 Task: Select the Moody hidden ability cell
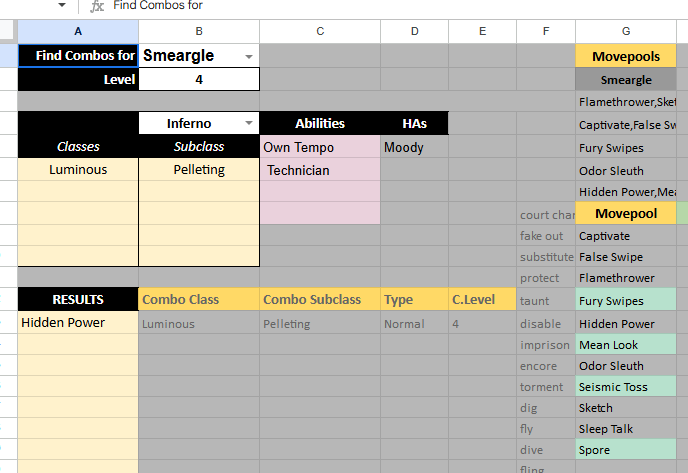(414, 147)
